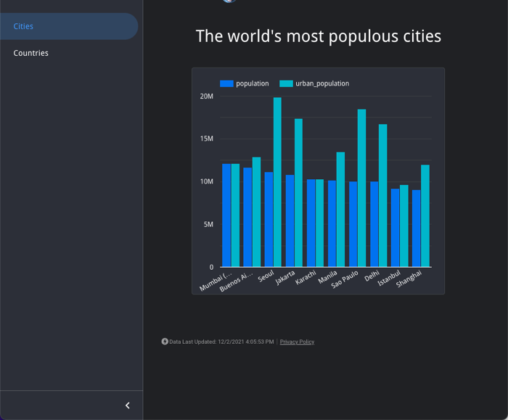Click Sao Paulo's urban_population bar
Viewport: 508px width, 420px height.
point(361,189)
